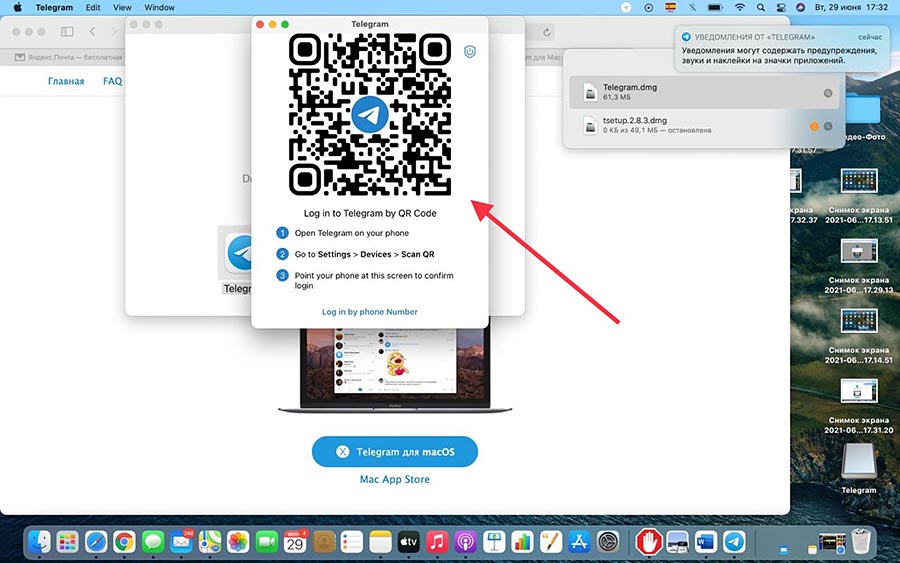This screenshot has height=563, width=900.
Task: Open Photos from the Dock
Action: coord(238,541)
